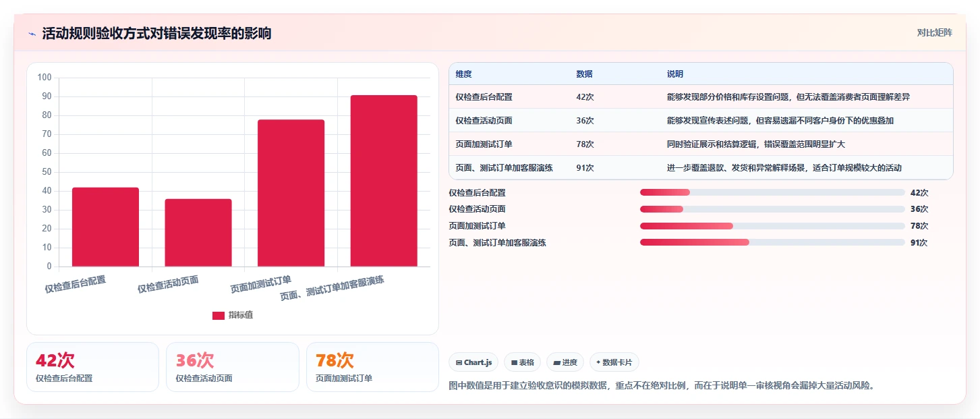980x419 pixels.
Task: Click the tallest chart bar for 页面、测试订单加客服演练
Action: [384, 181]
